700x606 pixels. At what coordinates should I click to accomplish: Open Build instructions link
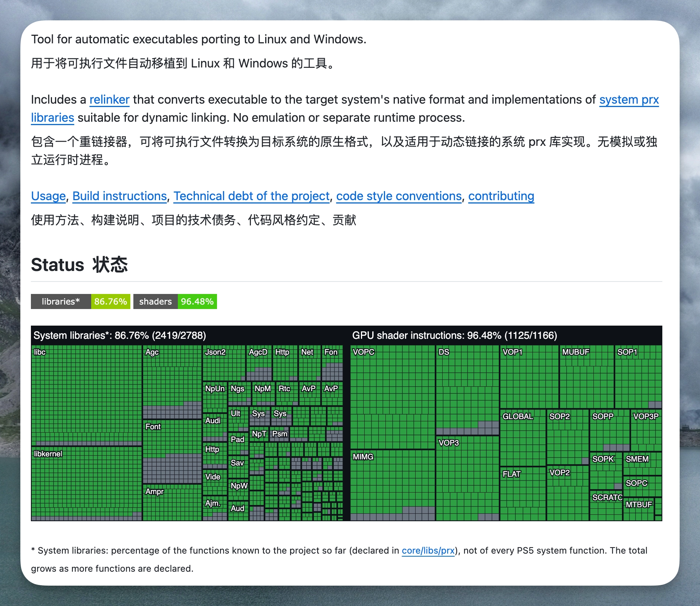(x=119, y=196)
